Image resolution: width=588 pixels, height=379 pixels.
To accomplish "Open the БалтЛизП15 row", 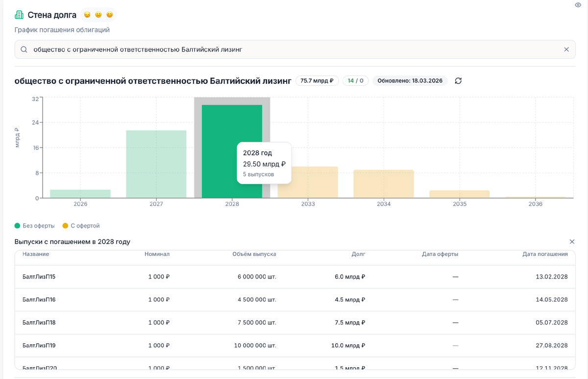I will (295, 277).
